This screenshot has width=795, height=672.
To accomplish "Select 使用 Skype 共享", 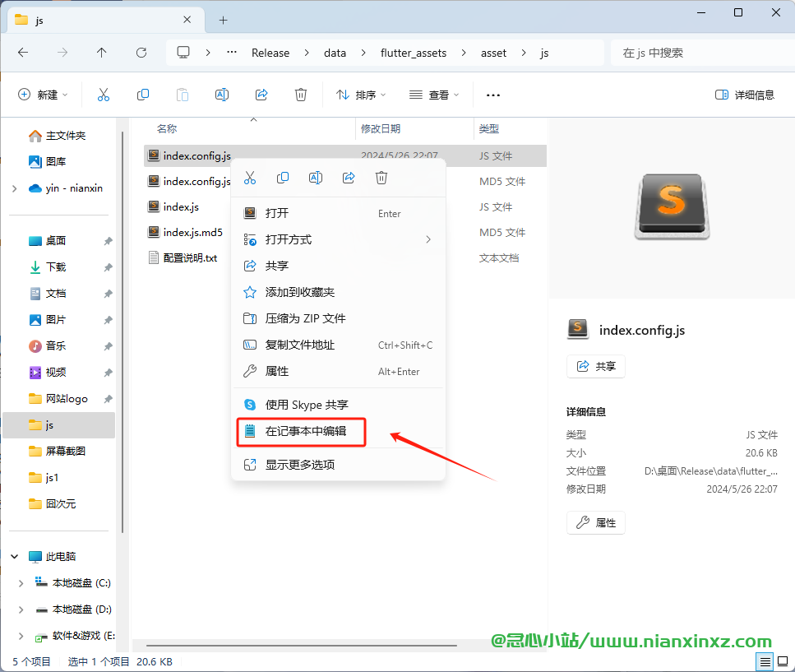I will pos(338,405).
